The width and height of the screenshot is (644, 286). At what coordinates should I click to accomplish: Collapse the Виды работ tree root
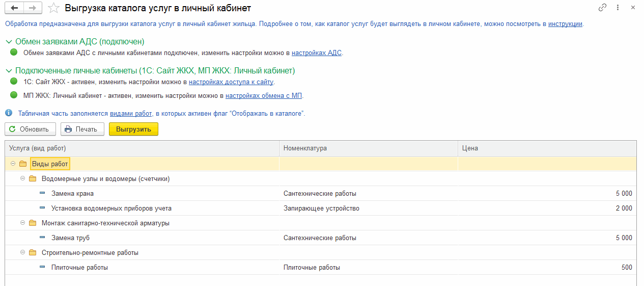tap(12, 164)
